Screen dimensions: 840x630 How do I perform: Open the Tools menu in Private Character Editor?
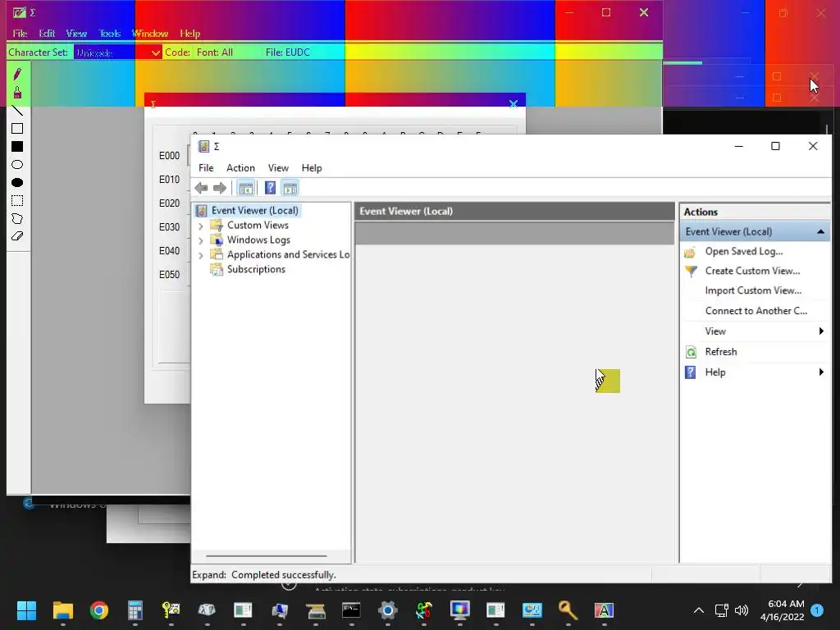tap(109, 33)
